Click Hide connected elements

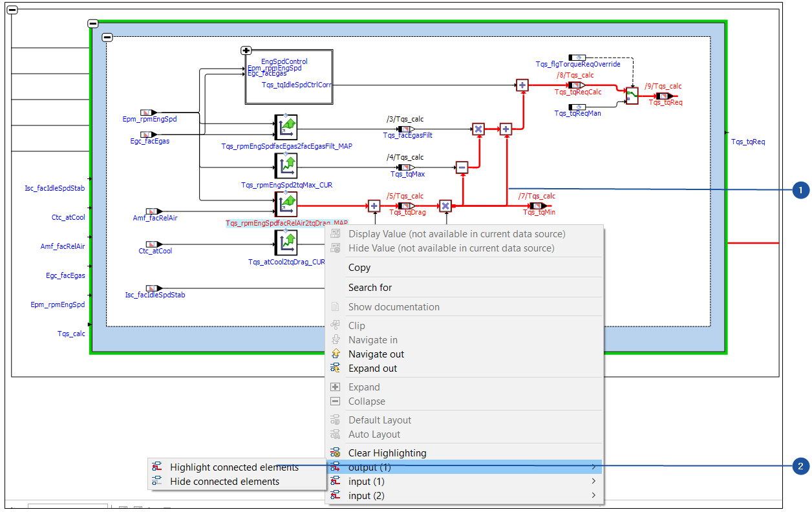coord(226,480)
